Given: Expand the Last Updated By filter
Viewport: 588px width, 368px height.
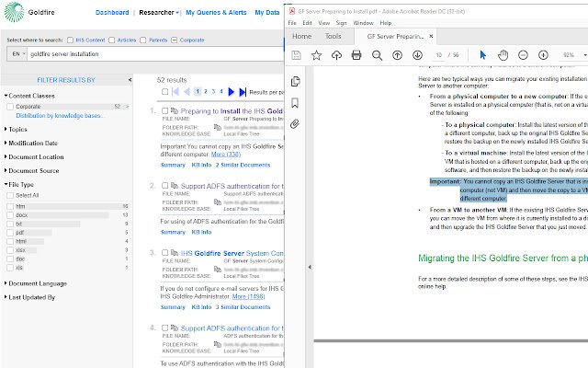Looking at the screenshot, I should pos(6,297).
